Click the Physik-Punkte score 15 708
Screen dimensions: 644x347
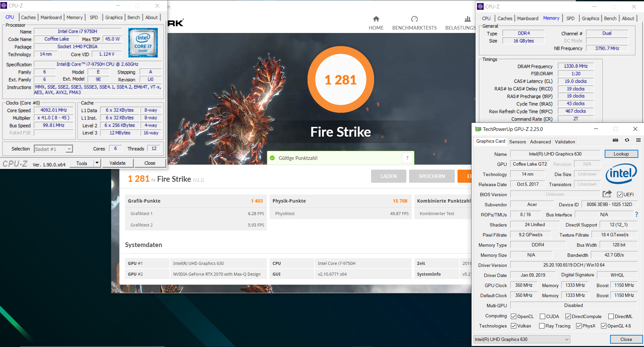400,201
